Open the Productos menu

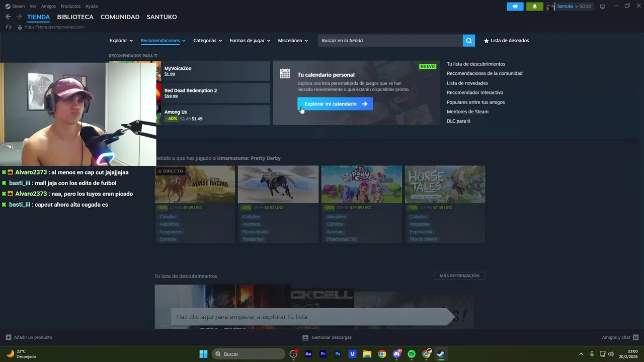coord(70,6)
